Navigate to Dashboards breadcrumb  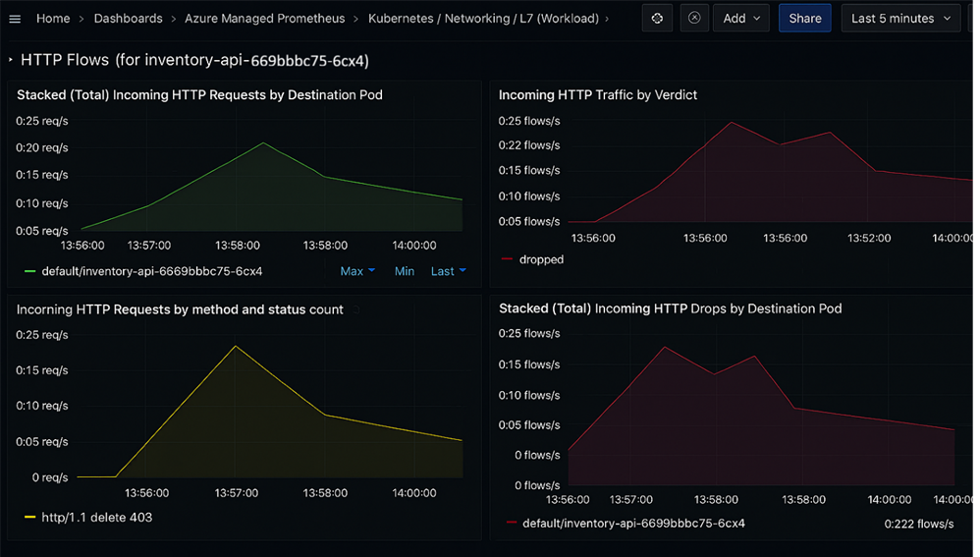tap(128, 19)
